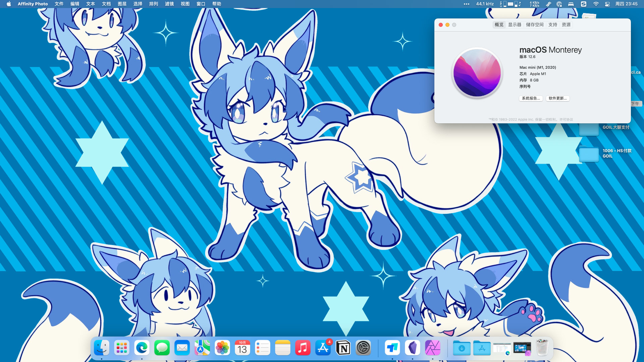Screen dimensions: 644x362
Task: Open App Store with 4 badge
Action: [323, 348]
